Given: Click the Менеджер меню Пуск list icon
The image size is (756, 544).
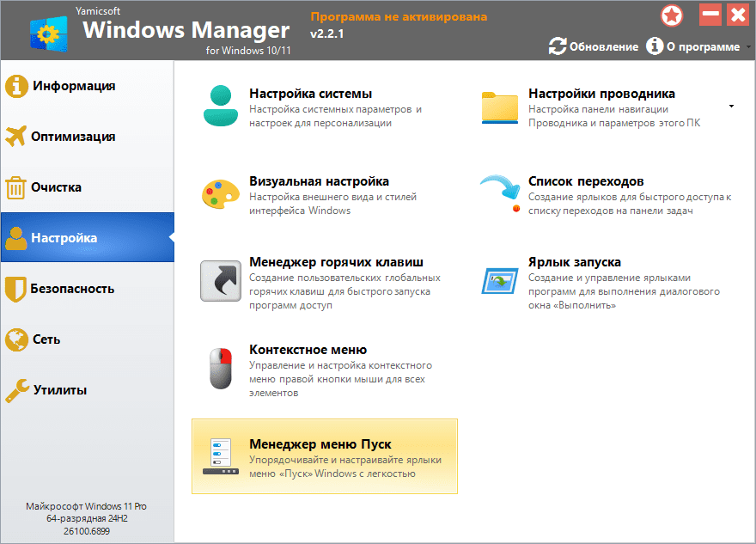Looking at the screenshot, I should click(x=221, y=456).
